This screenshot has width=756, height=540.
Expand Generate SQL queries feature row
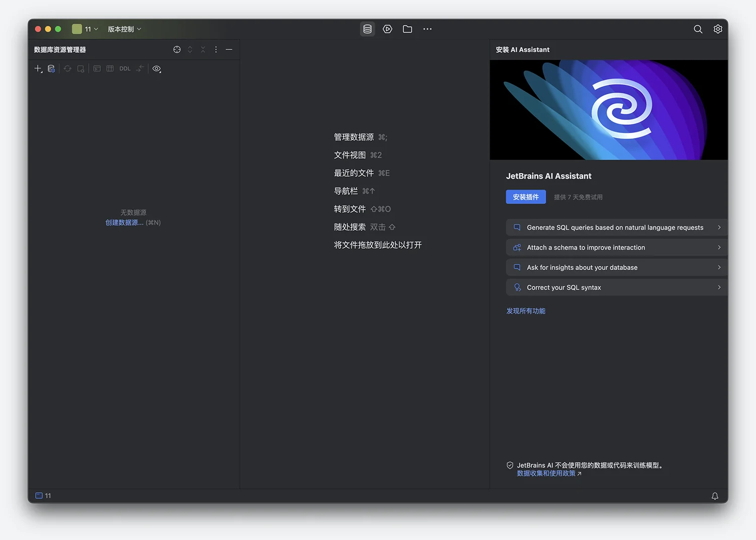point(616,228)
